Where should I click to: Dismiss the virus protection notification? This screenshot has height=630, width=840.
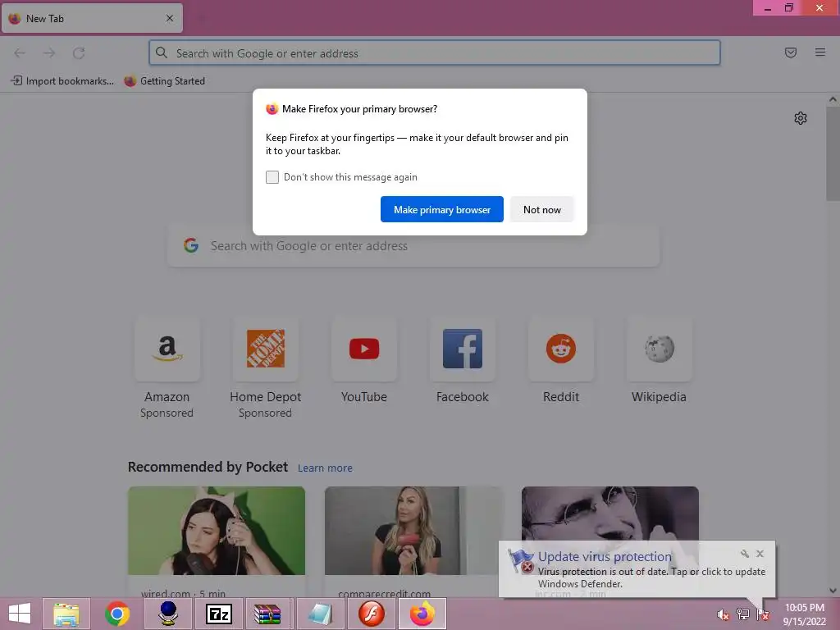click(x=760, y=554)
